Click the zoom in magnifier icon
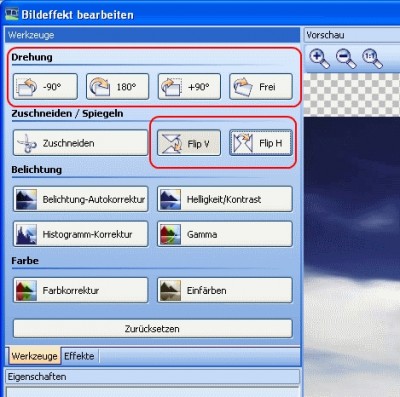Screen dimensions: 400x397 [x=319, y=58]
